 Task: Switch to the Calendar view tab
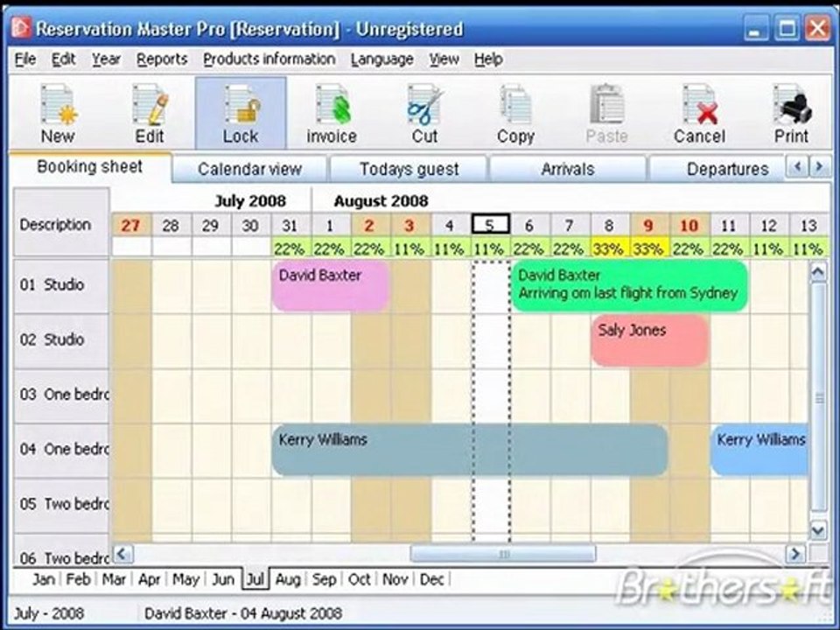(249, 169)
